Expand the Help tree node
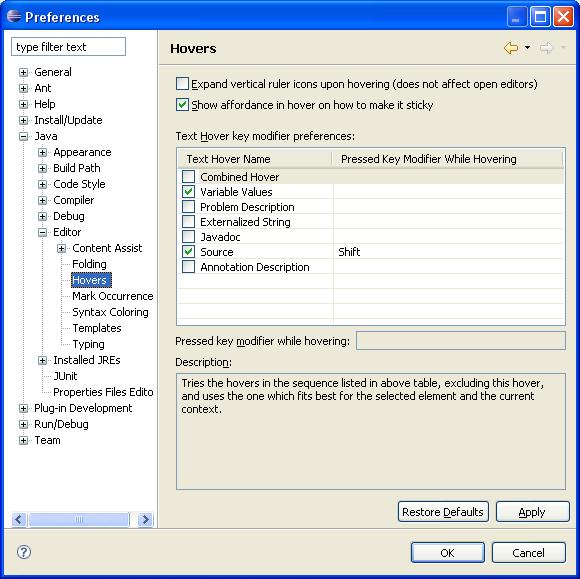580x579 pixels. pyautogui.click(x=23, y=104)
